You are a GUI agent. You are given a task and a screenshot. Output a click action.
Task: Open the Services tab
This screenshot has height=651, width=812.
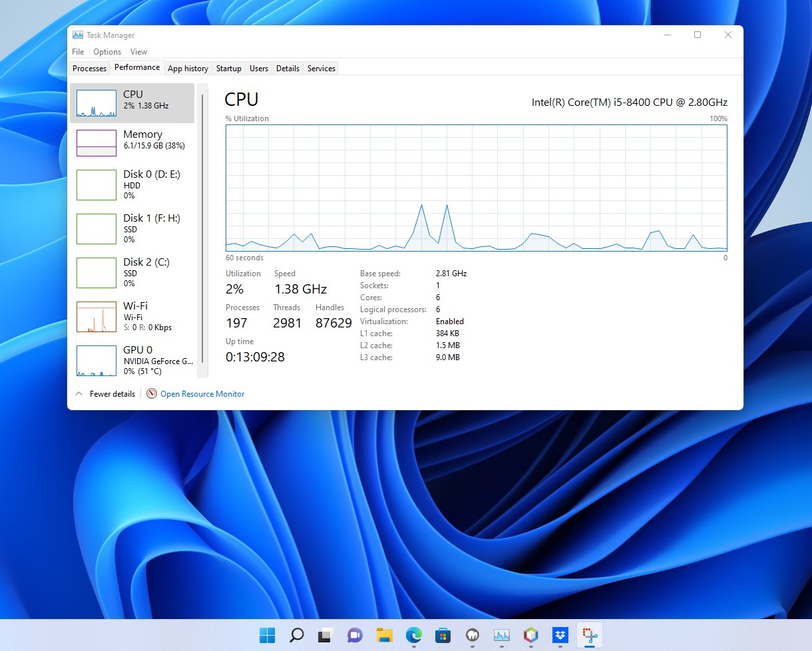coord(321,68)
